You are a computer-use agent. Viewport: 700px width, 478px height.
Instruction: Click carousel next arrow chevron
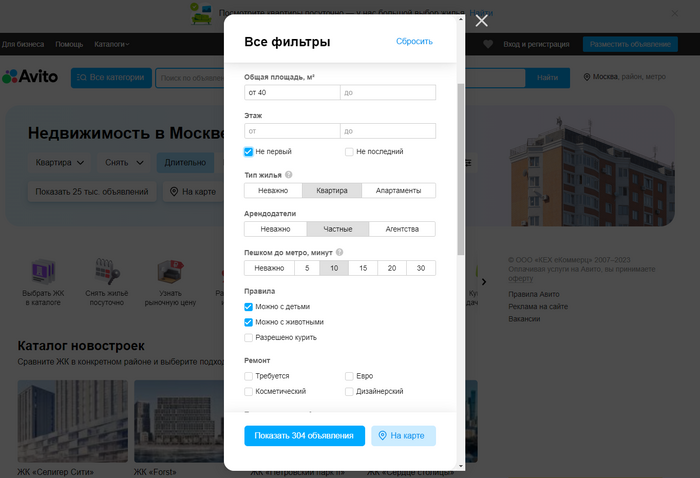484,282
